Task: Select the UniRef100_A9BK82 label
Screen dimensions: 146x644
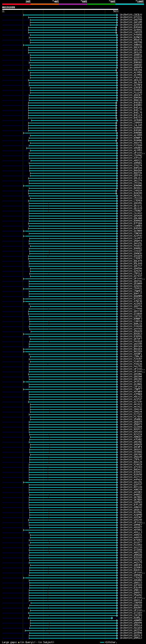Action: [131, 45]
